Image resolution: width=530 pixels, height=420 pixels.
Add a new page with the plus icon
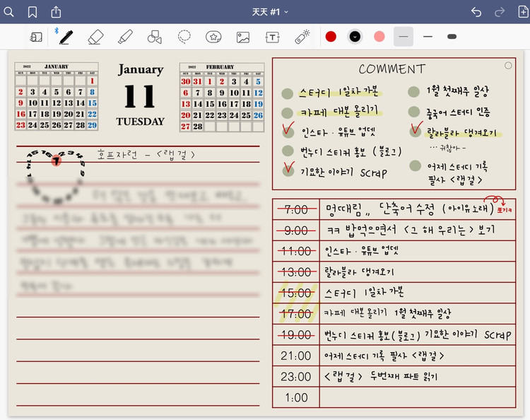[x=522, y=12]
